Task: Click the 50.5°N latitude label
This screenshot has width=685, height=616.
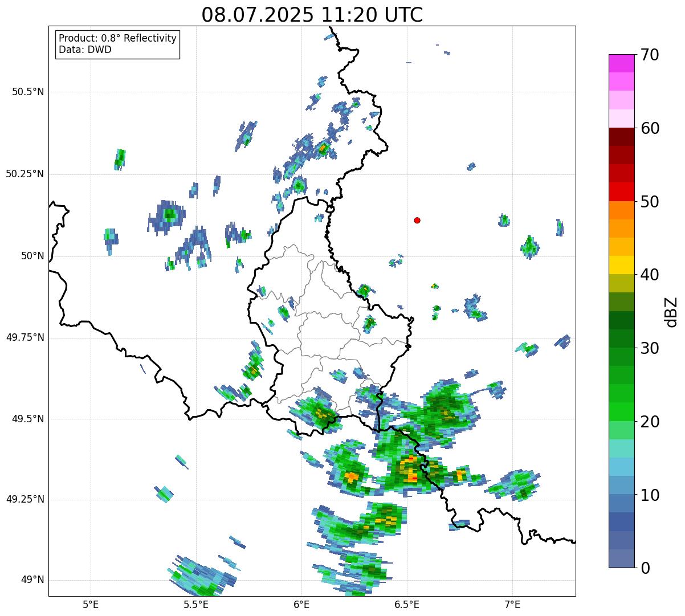Action: [x=28, y=92]
